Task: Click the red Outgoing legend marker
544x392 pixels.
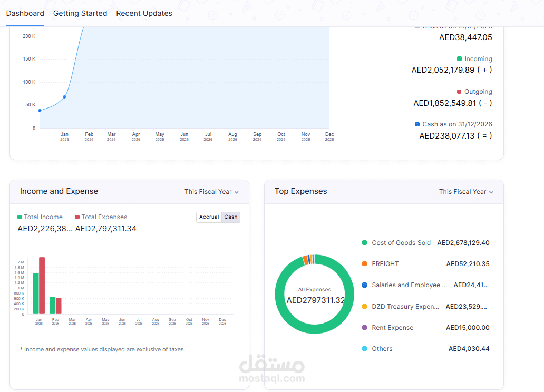Action: pyautogui.click(x=459, y=92)
